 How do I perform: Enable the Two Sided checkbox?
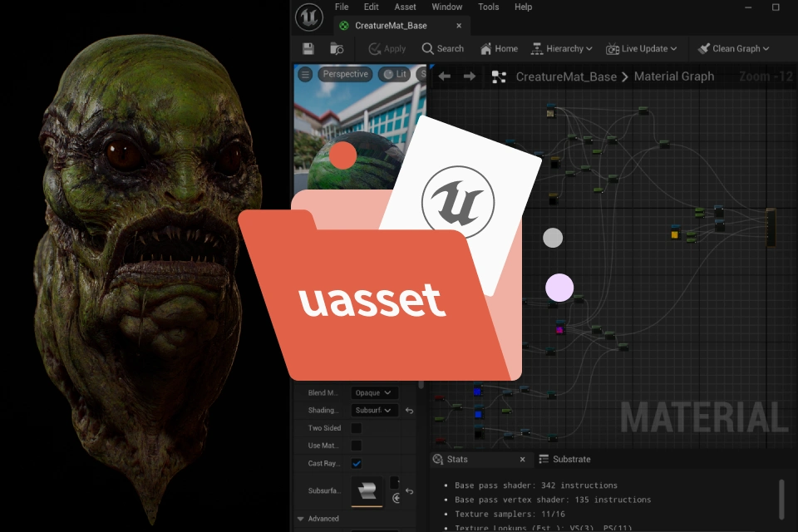point(357,428)
